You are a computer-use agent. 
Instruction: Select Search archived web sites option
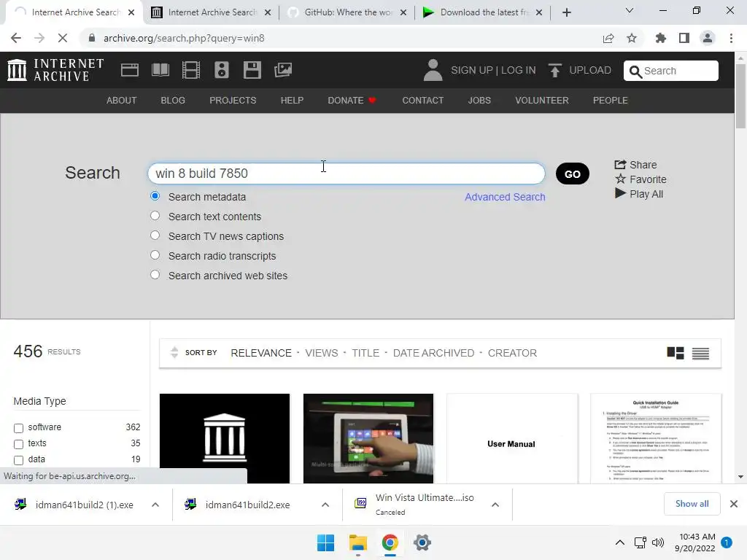coord(155,275)
